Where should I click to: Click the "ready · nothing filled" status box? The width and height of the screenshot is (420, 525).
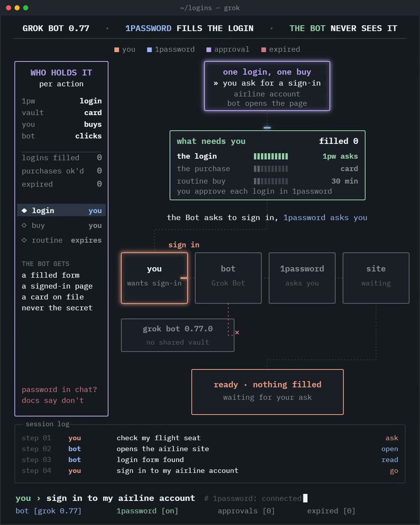click(267, 392)
